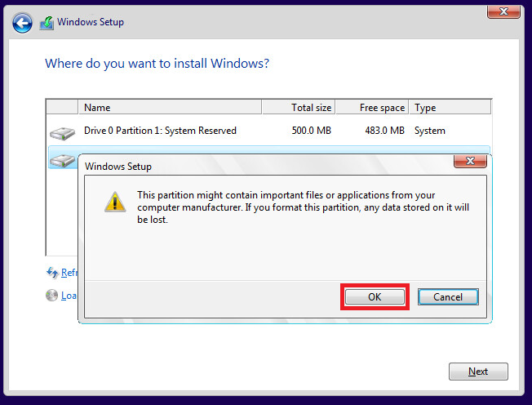
Task: Click the Windows Setup title icon
Action: click(47, 23)
